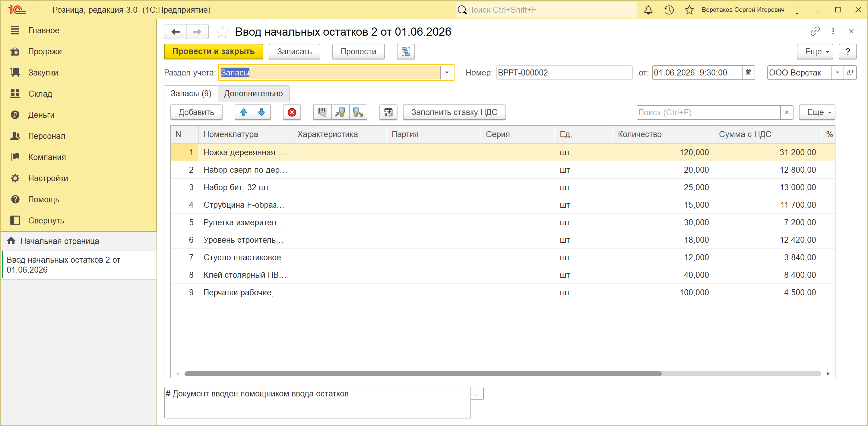The height and width of the screenshot is (426, 868).
Task: Click the global search field
Action: pyautogui.click(x=546, y=10)
